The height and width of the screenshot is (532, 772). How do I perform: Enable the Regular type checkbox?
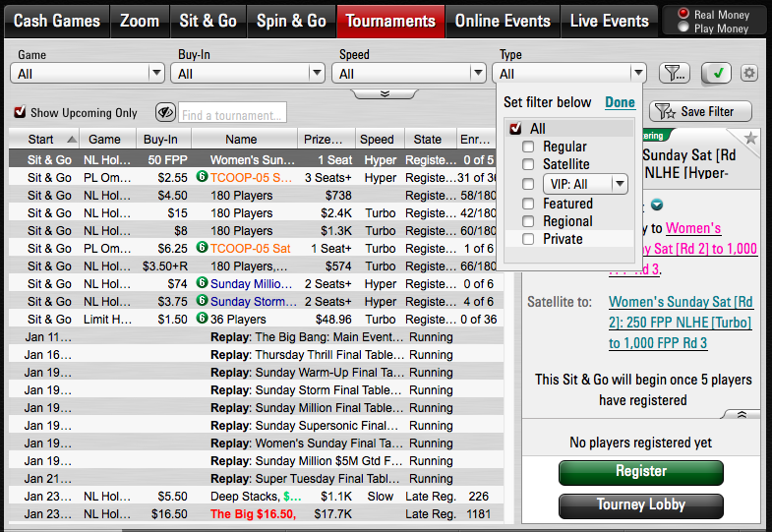pyautogui.click(x=528, y=147)
